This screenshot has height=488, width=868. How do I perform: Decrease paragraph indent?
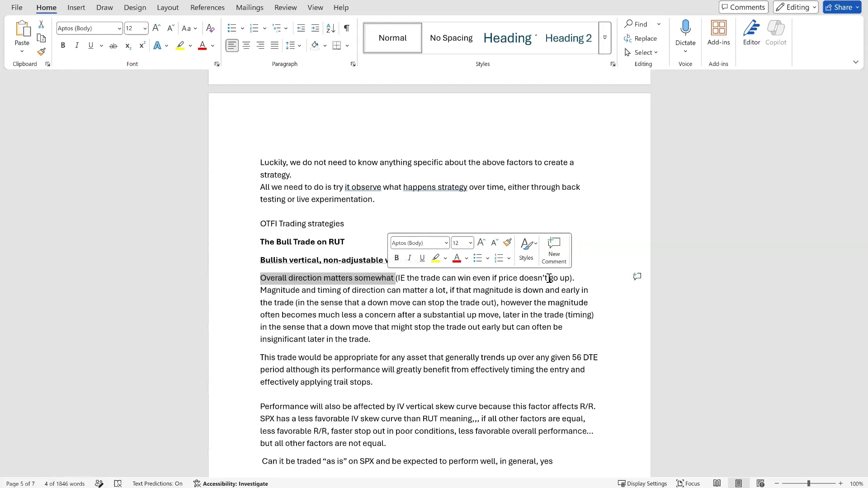[x=301, y=28]
